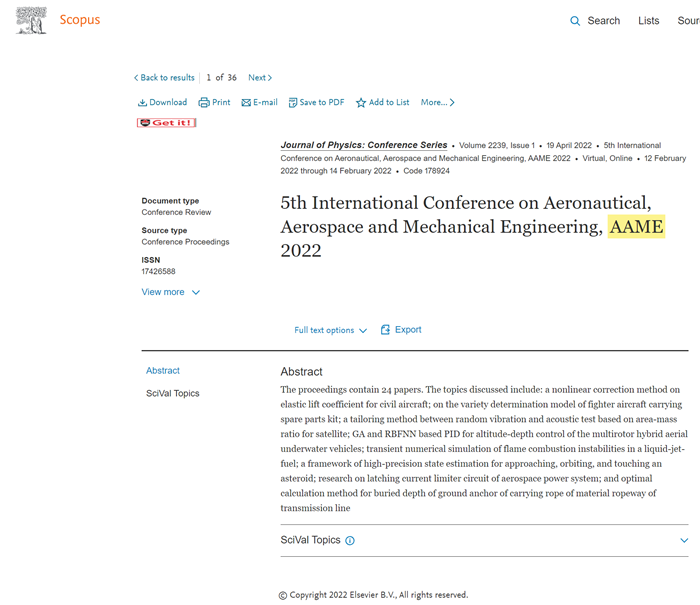Click the Download text link
Screen dimensions: 700x605
(x=168, y=102)
